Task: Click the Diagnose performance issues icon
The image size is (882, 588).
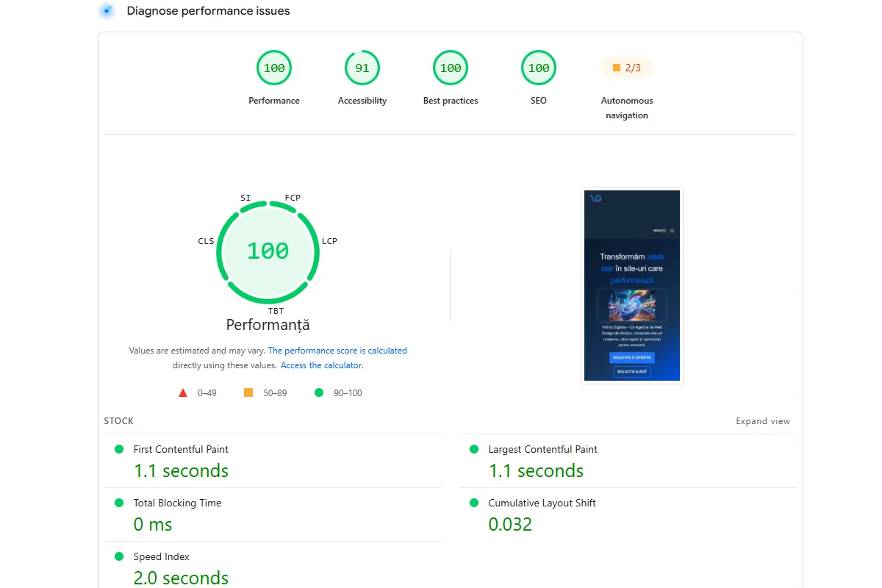Action: pyautogui.click(x=107, y=11)
